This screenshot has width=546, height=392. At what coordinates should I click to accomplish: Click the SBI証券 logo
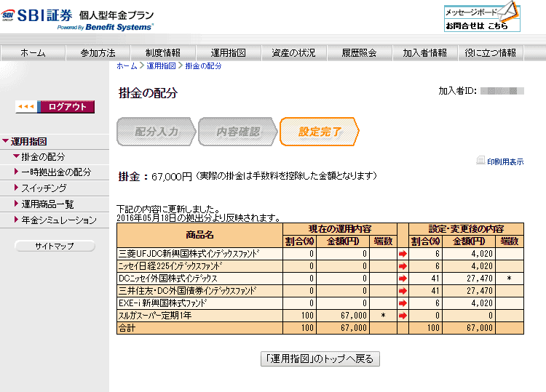(36, 15)
